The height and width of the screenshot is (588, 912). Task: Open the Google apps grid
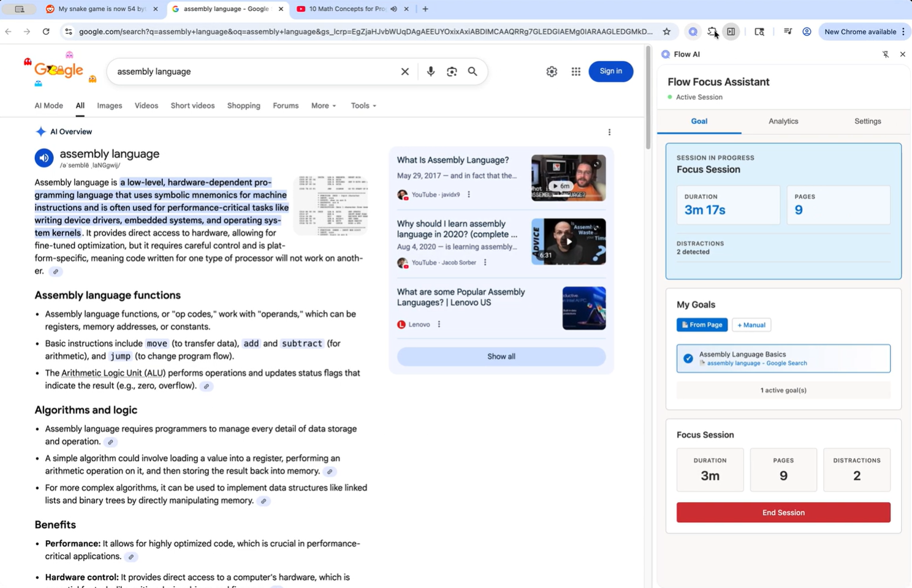(x=576, y=72)
